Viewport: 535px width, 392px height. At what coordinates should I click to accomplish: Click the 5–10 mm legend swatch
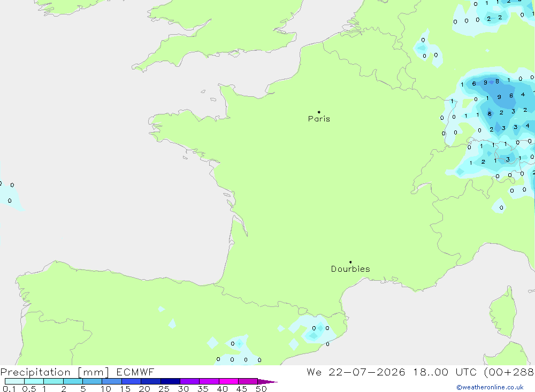[93, 381]
